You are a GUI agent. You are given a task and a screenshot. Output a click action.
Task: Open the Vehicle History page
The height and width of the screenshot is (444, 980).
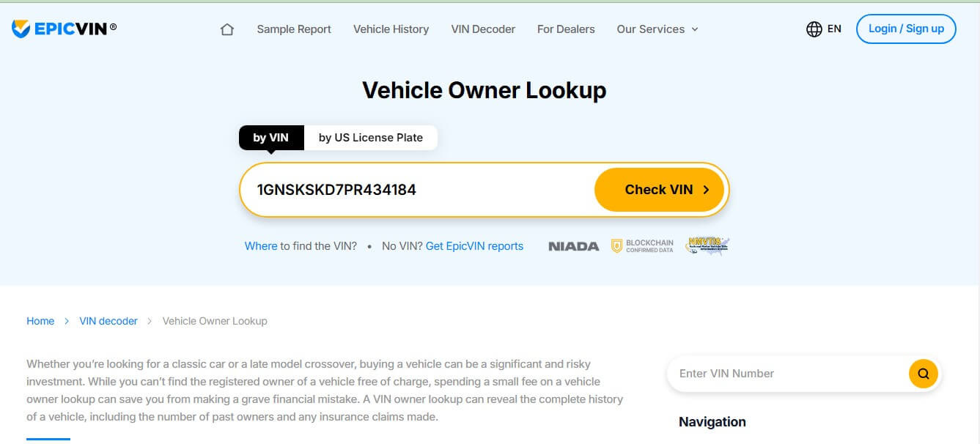(x=391, y=29)
